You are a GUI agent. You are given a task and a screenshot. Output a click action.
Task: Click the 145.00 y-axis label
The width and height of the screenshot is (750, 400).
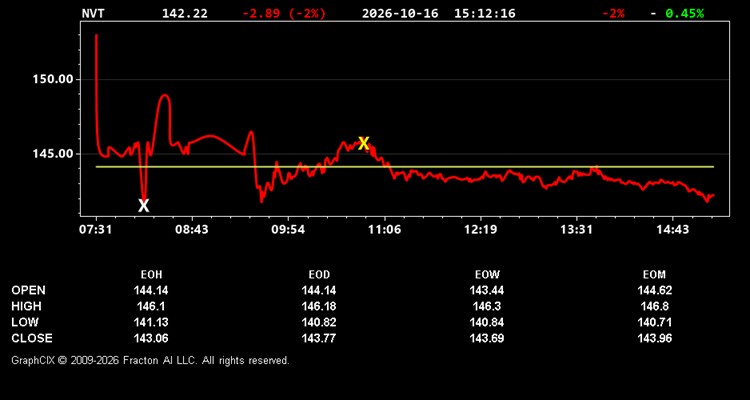pyautogui.click(x=52, y=154)
